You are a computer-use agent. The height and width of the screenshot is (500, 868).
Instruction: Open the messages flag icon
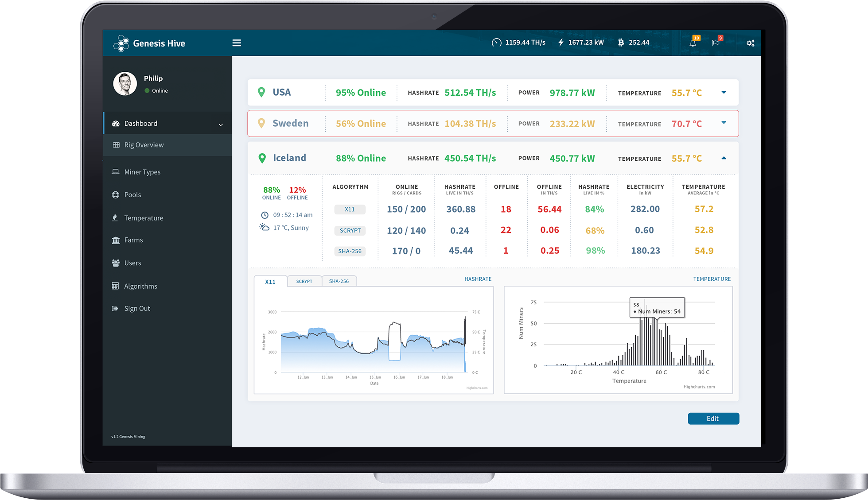coord(716,43)
